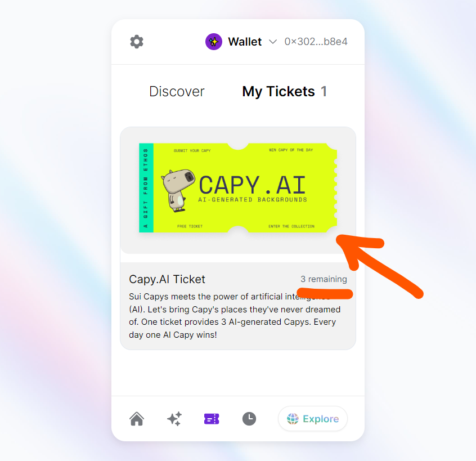This screenshot has width=476, height=461.
Task: Select the My Tickets tab
Action: coord(279,91)
